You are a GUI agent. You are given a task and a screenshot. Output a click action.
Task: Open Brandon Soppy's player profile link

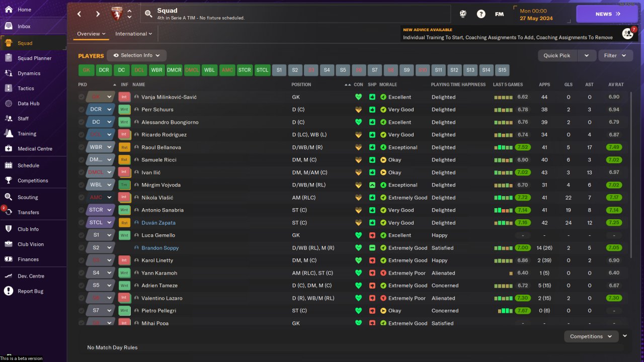click(160, 248)
